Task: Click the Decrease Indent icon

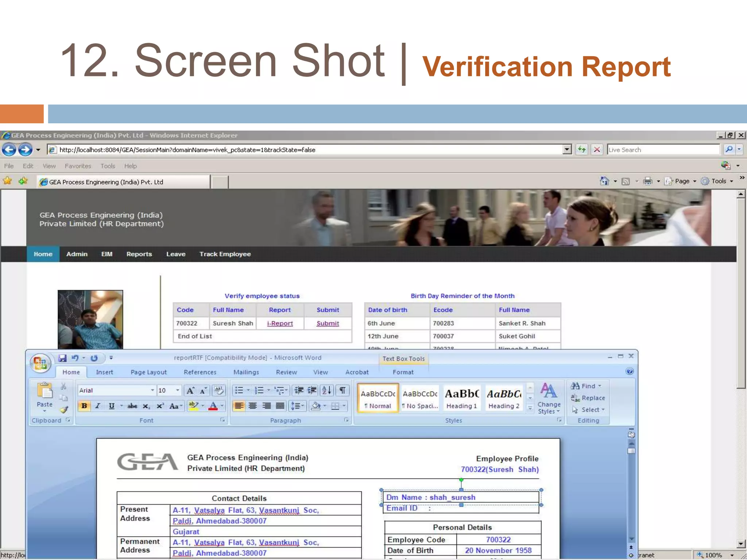Action: pyautogui.click(x=299, y=390)
